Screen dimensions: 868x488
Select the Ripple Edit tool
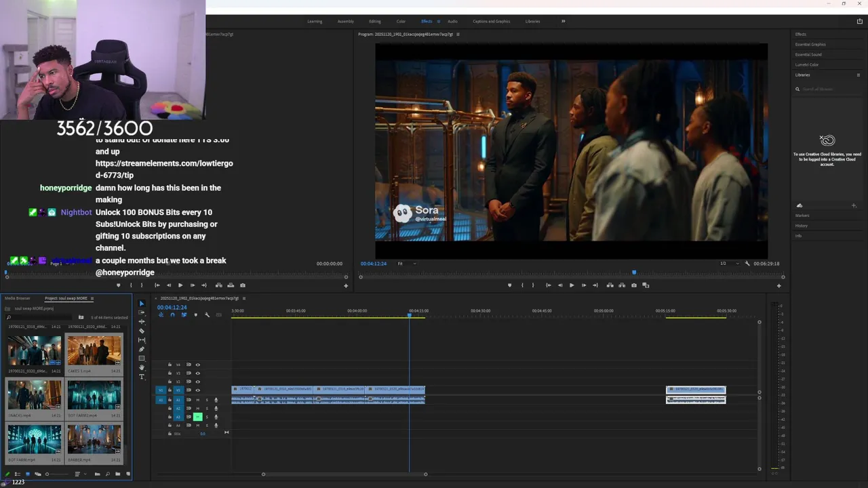point(142,321)
